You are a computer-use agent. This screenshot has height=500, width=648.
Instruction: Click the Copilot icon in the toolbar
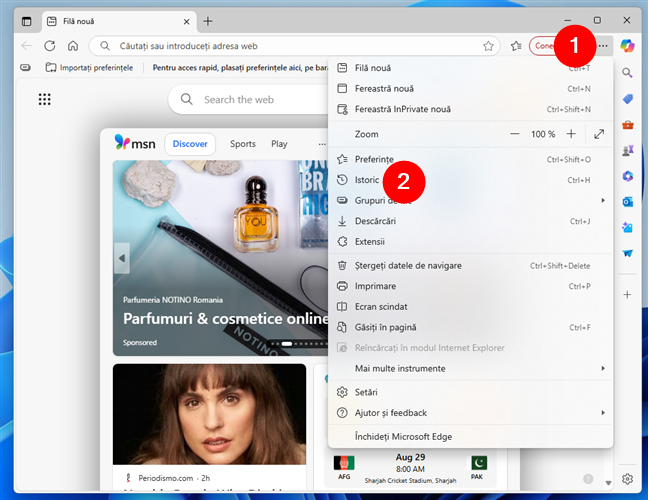click(x=627, y=45)
